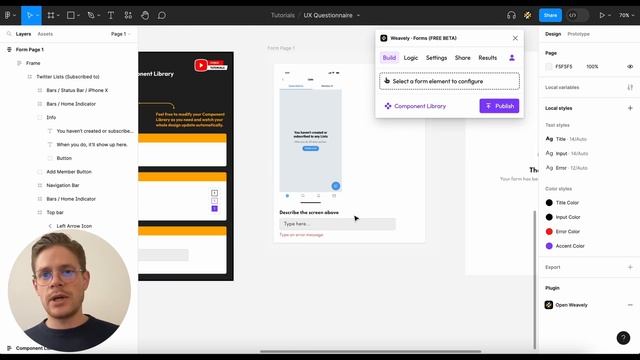Select the Build tab in Weavely
Screen dimensions: 640x360
[389, 58]
